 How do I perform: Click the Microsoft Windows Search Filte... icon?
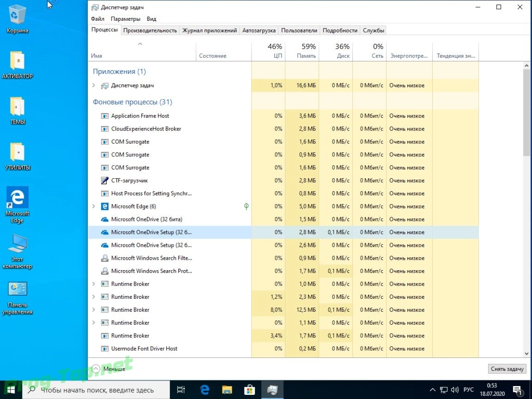tap(105, 258)
